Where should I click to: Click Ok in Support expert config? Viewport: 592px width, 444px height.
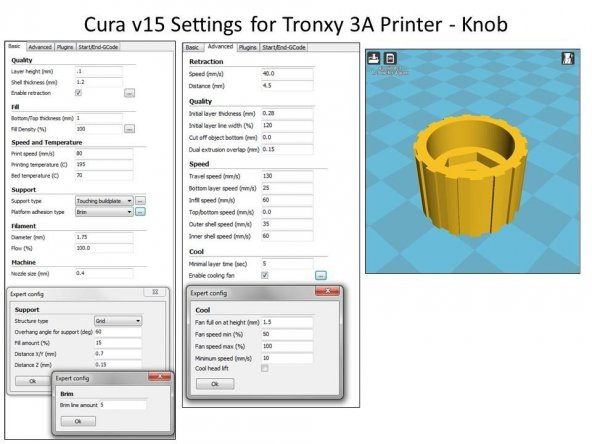[x=32, y=381]
